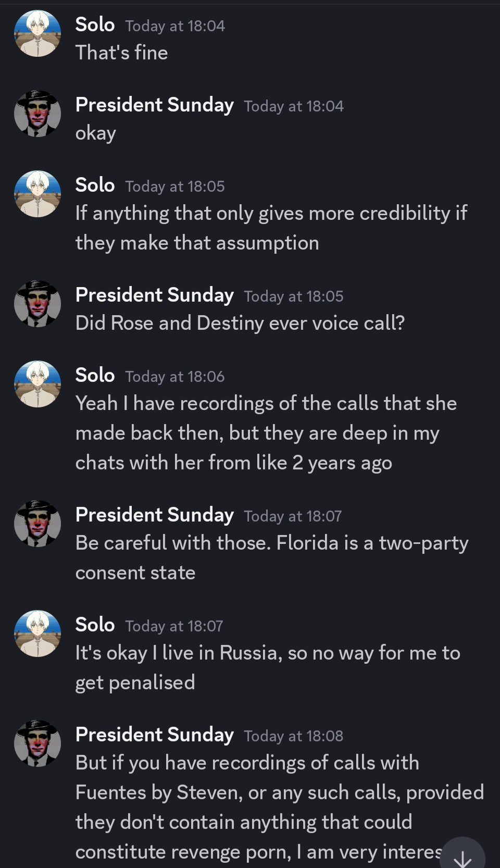The image size is (500, 868).
Task: Tap Solo's avatar beside the Russia message
Action: pyautogui.click(x=37, y=634)
